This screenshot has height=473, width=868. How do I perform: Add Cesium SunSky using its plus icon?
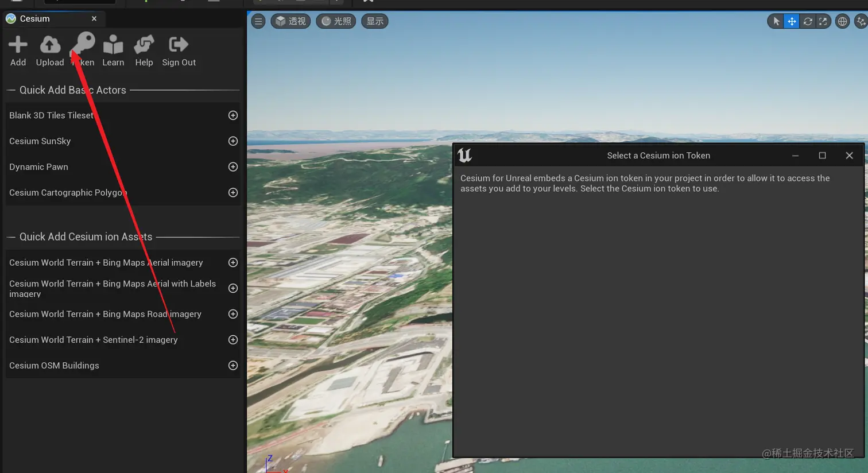click(x=233, y=141)
